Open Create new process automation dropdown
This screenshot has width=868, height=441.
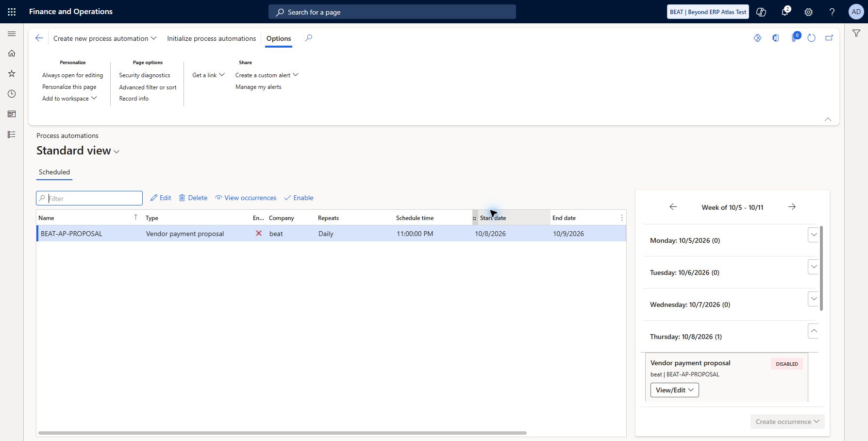point(105,38)
